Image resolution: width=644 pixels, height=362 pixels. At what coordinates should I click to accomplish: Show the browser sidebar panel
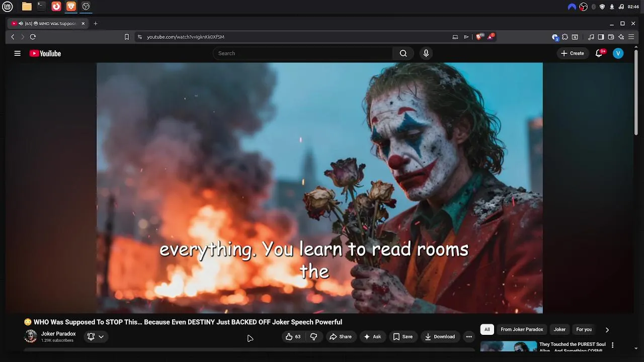[601, 37]
